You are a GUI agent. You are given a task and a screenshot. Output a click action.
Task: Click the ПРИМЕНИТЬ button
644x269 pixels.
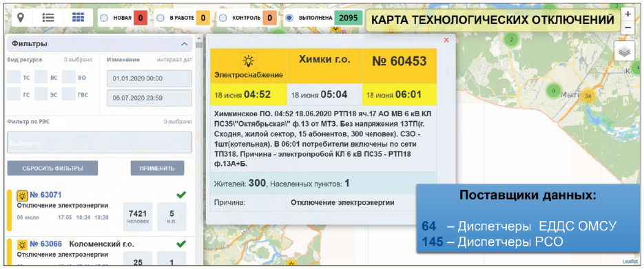(x=157, y=168)
